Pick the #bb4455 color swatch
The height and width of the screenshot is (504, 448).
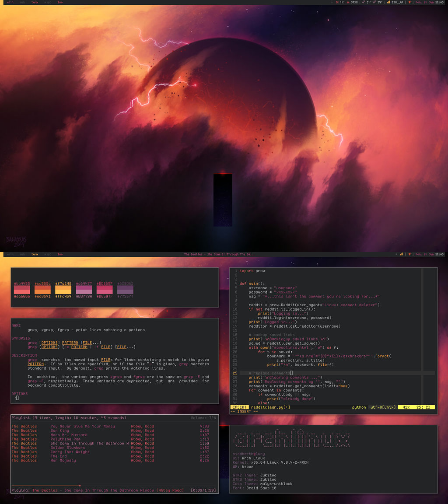pyautogui.click(x=22, y=288)
